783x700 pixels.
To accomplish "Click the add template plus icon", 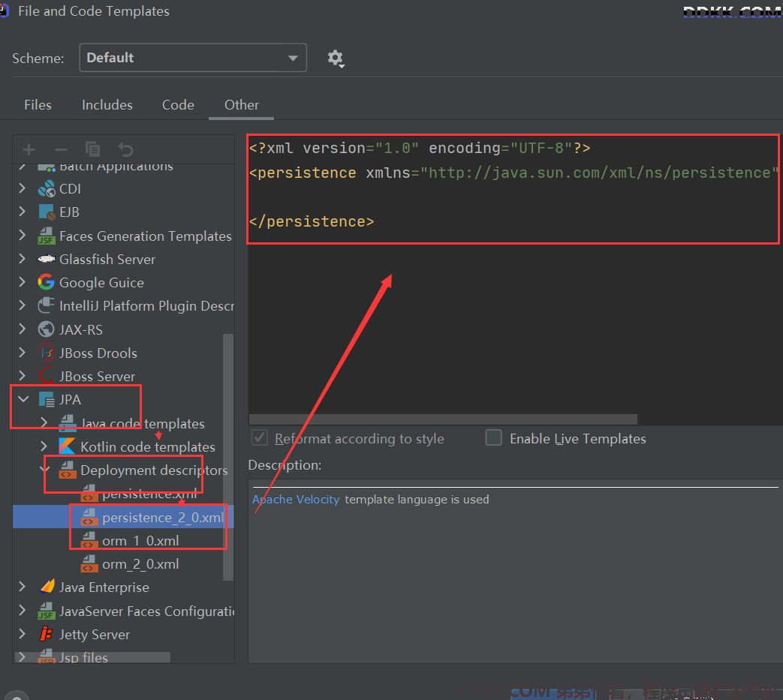I will pos(29,149).
